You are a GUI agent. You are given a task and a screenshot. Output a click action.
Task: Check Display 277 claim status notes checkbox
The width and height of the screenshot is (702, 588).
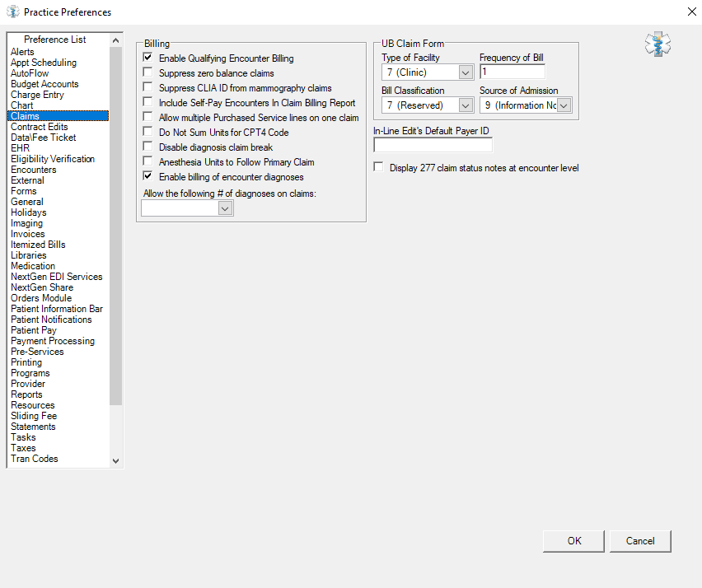pos(379,167)
